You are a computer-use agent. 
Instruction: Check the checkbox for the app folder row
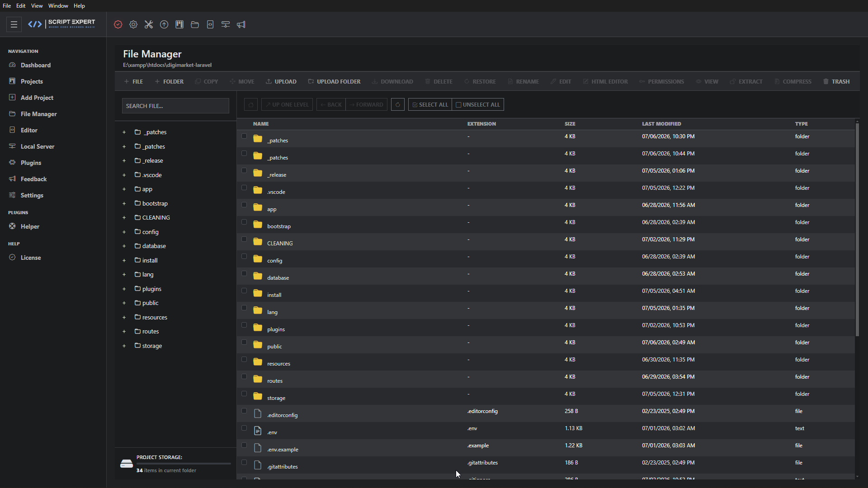point(244,205)
